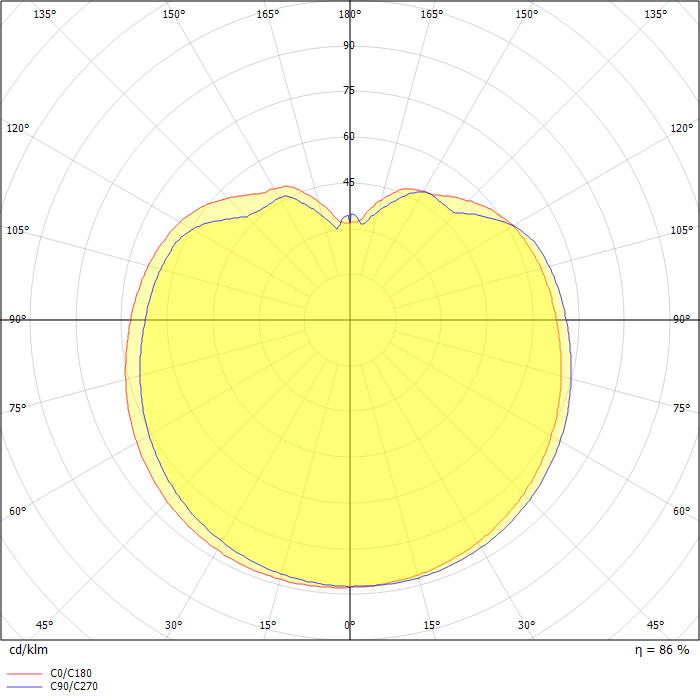Click the 45° label in the bottom-left corner
Image resolution: width=700 pixels, height=700 pixels.
point(45,625)
